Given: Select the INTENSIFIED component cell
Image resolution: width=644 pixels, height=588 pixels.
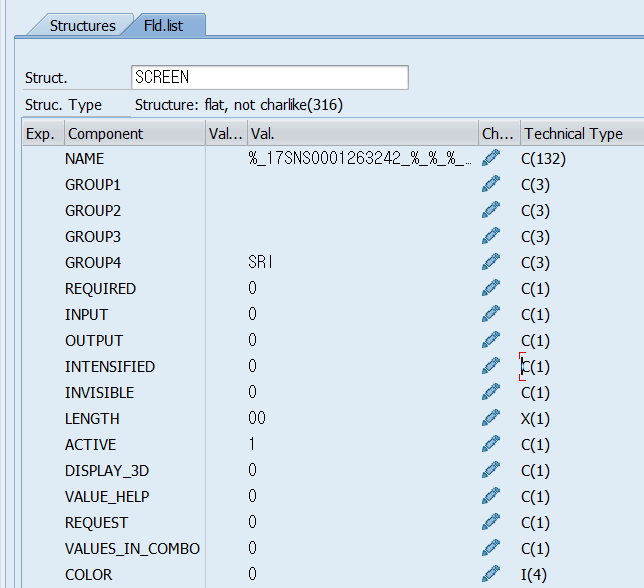Looking at the screenshot, I should click(x=135, y=367).
